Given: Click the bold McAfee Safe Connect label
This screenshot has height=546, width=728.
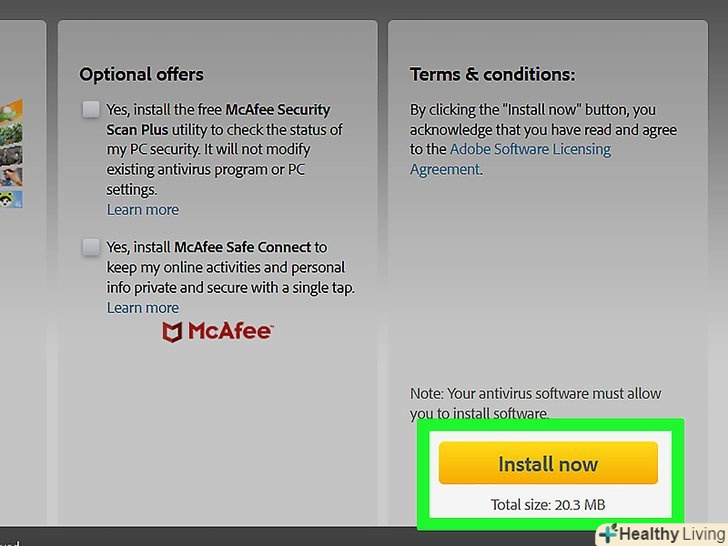Looking at the screenshot, I should (x=243, y=247).
